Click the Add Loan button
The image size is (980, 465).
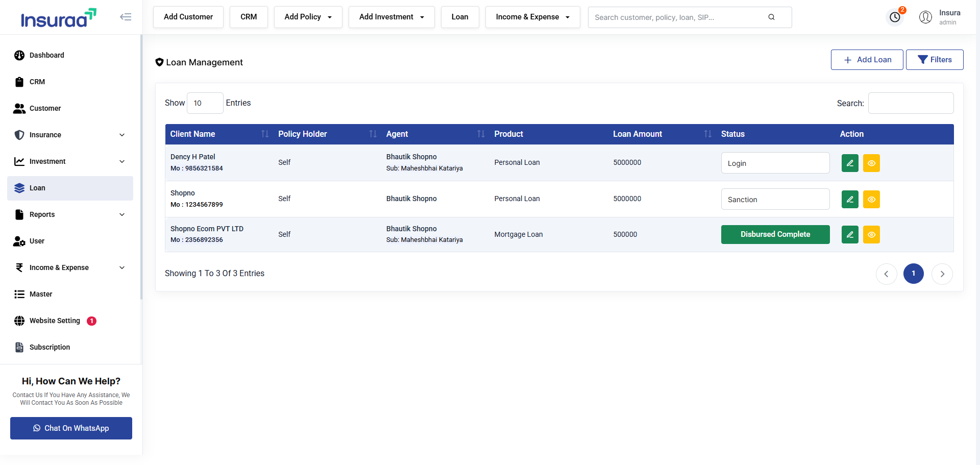point(867,60)
